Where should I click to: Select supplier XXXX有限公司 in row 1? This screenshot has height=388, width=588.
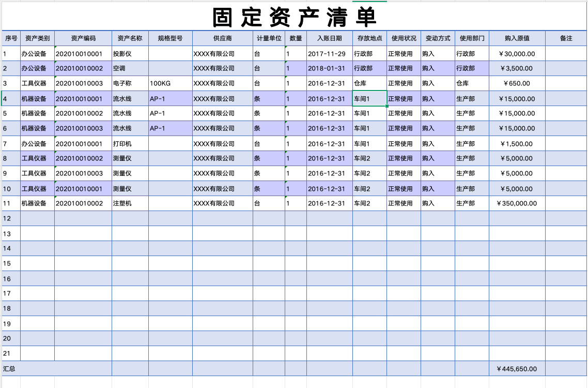223,54
